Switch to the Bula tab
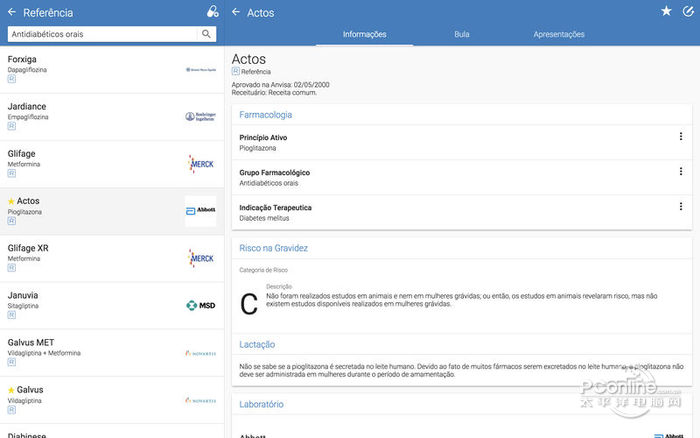Image resolution: width=700 pixels, height=438 pixels. coord(461,34)
